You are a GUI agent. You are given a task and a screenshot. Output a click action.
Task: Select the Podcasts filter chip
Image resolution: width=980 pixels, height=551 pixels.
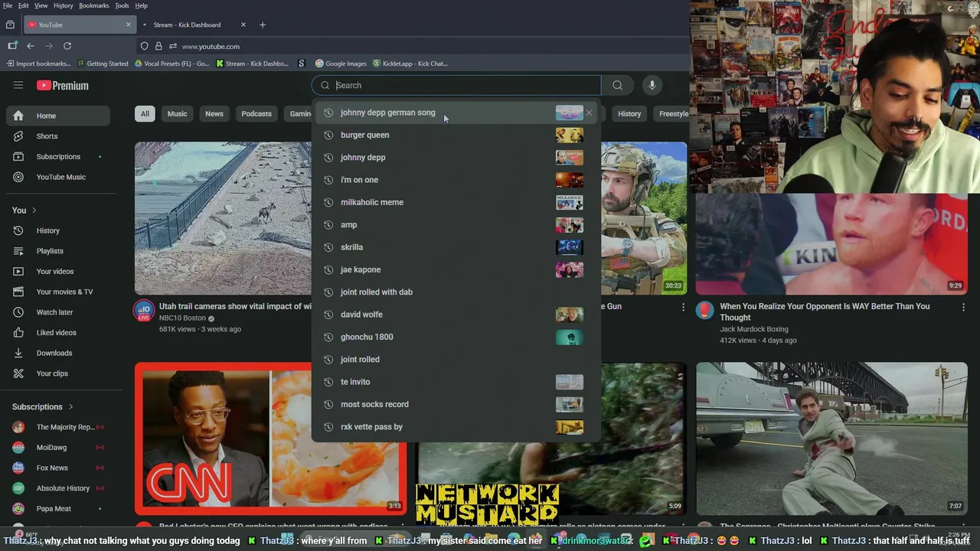tap(256, 114)
